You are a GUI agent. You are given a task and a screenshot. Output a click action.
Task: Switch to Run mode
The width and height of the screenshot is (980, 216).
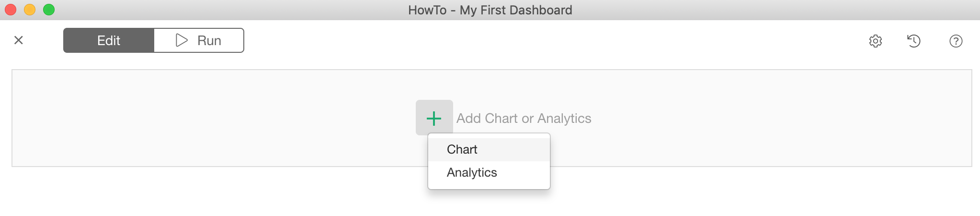(199, 40)
